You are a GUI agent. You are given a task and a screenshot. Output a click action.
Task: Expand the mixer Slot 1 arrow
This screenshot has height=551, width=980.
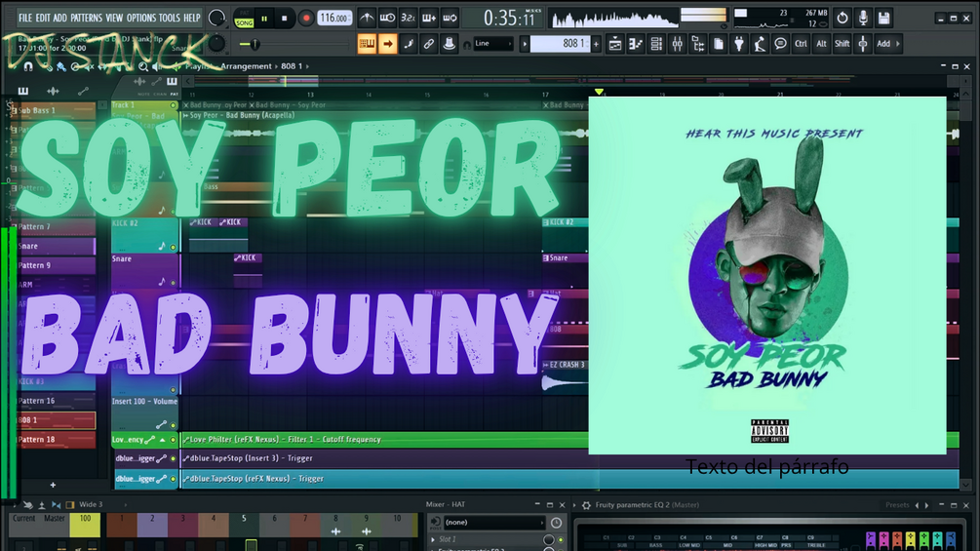(x=434, y=539)
